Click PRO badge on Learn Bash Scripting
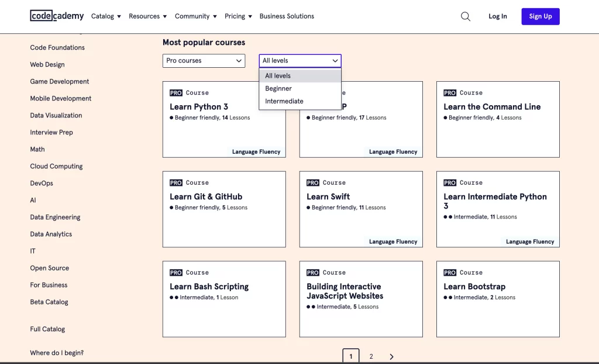 click(x=175, y=272)
